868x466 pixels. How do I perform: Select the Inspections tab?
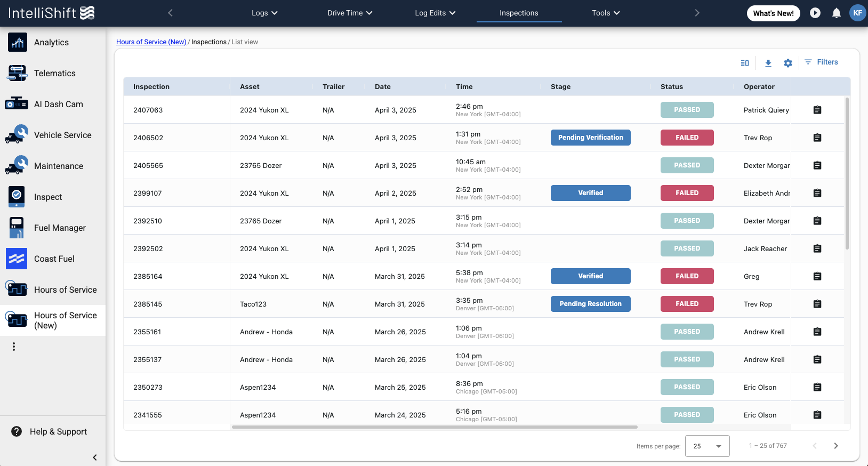(x=519, y=13)
